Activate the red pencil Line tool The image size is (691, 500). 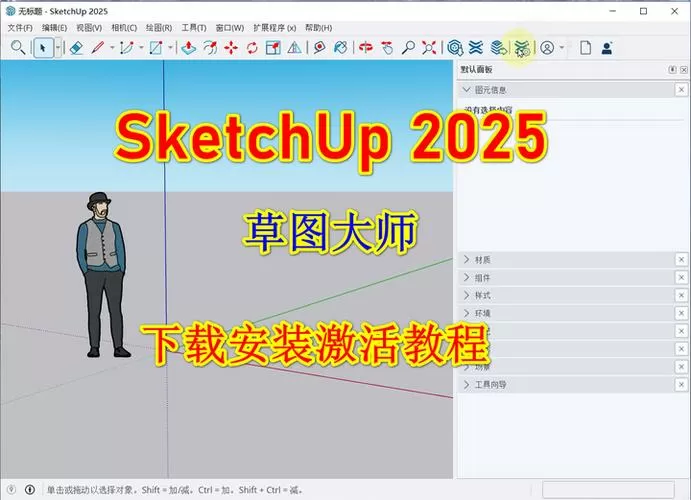(x=97, y=48)
